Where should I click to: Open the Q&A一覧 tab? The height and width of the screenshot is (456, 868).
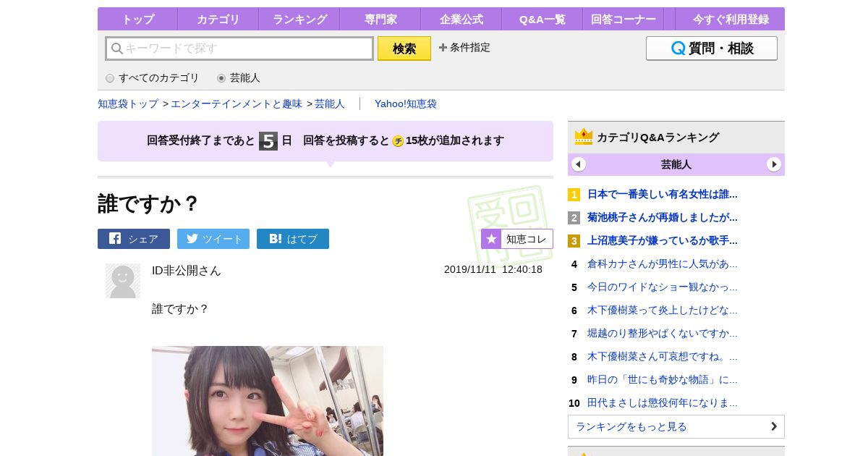click(542, 20)
